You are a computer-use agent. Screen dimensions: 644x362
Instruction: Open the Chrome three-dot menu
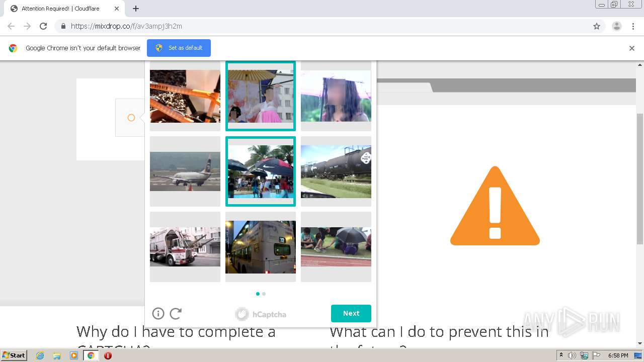(633, 26)
